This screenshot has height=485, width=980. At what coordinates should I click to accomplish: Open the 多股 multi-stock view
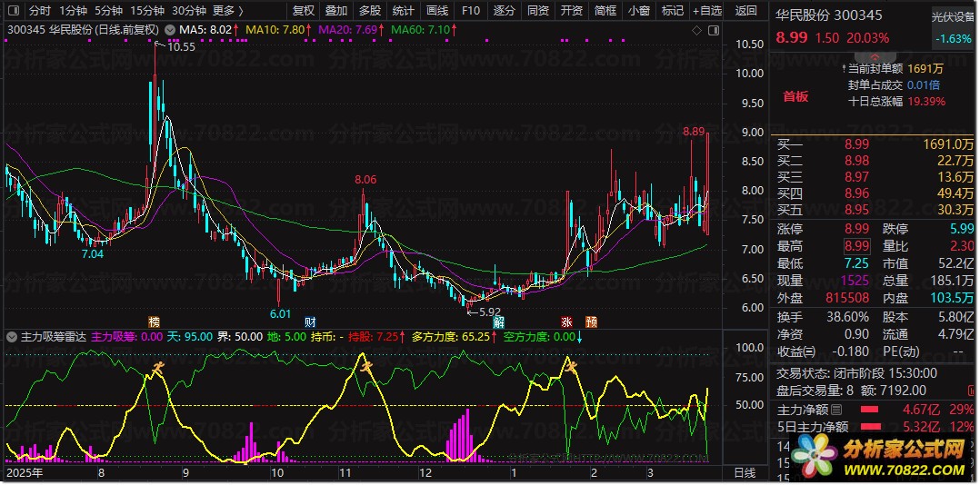coord(369,11)
